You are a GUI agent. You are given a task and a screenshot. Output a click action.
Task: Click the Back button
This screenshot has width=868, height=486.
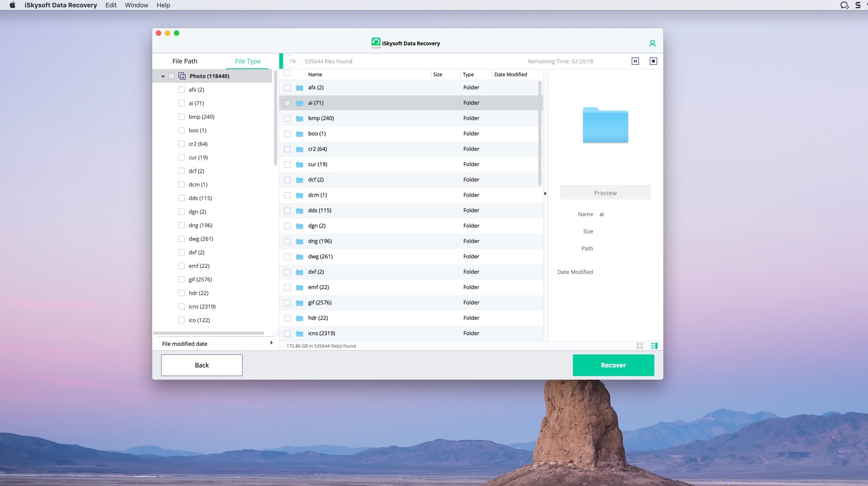click(202, 365)
